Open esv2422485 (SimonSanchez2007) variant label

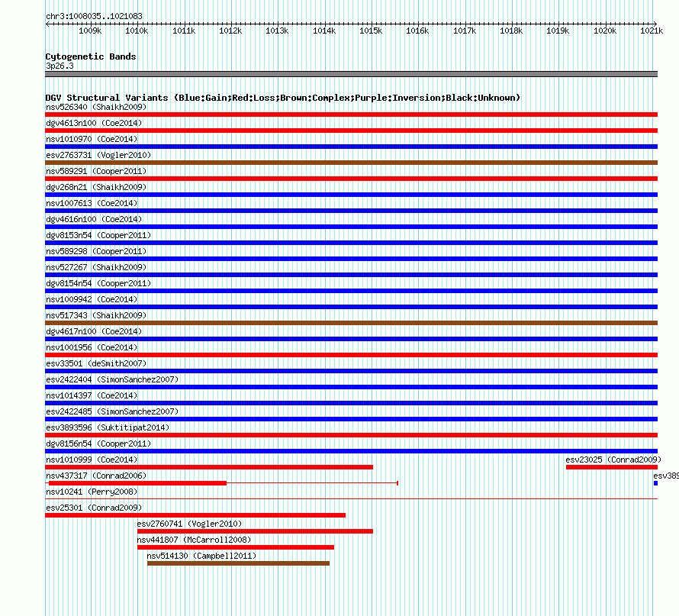click(x=113, y=411)
